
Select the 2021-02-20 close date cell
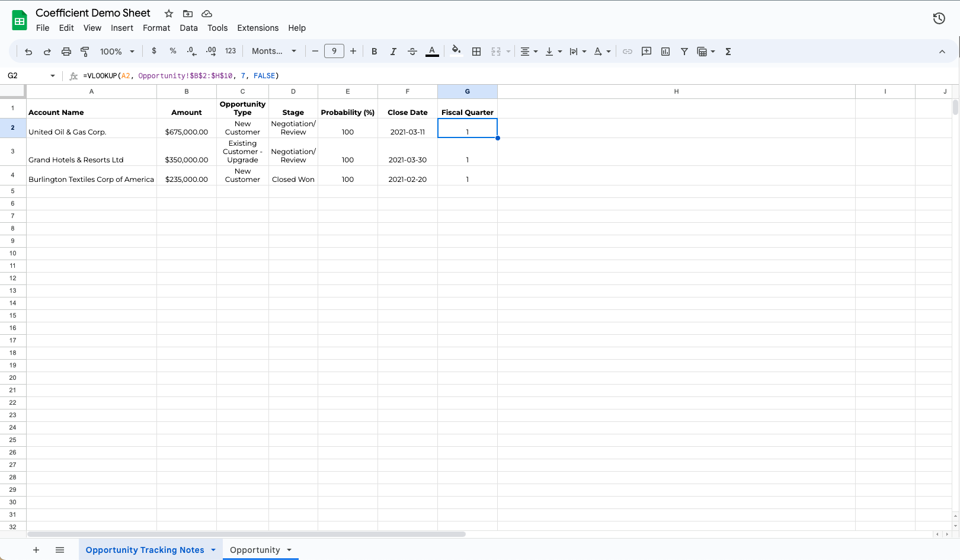[x=408, y=175]
